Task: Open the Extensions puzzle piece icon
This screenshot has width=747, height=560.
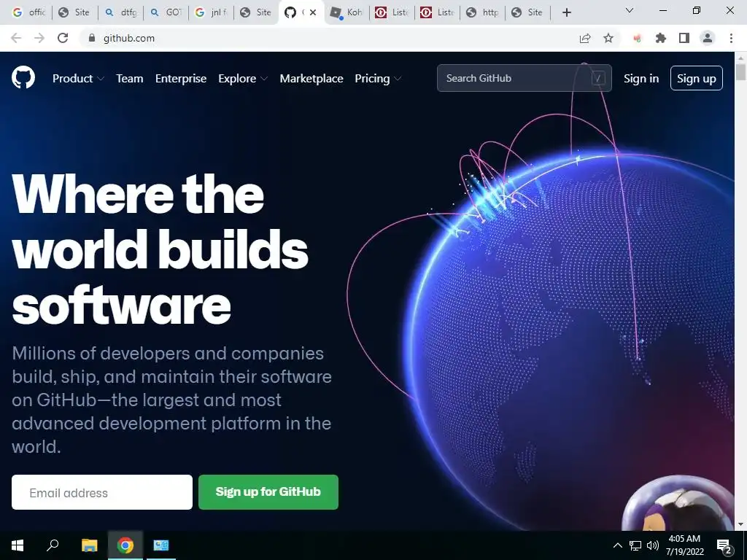Action: pos(660,38)
